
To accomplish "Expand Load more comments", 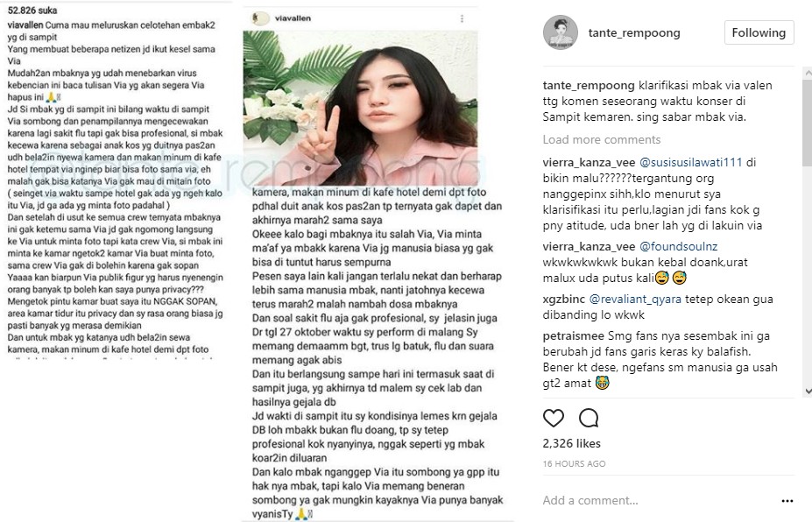I will click(x=601, y=140).
